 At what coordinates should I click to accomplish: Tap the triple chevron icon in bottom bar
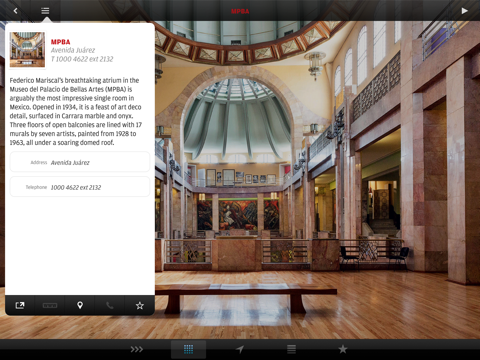coord(137,349)
